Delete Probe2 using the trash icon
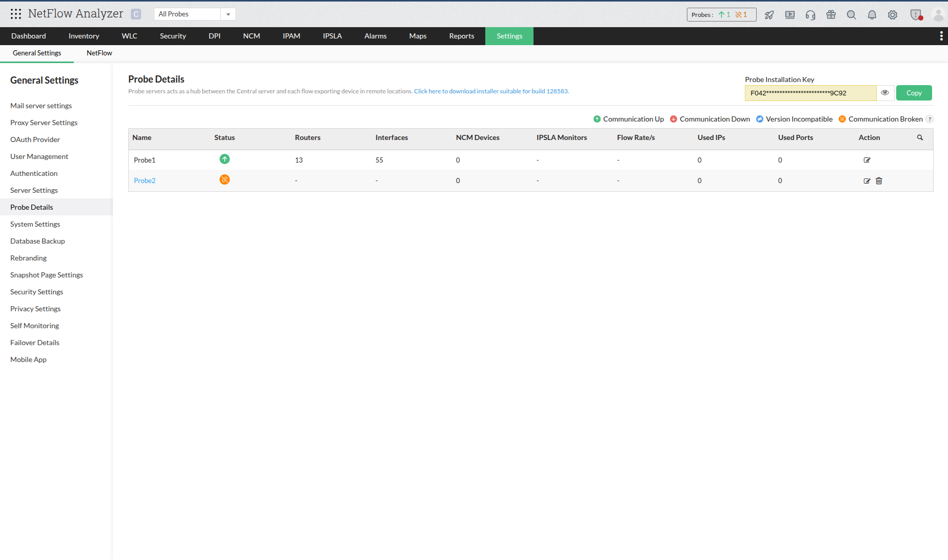 pyautogui.click(x=879, y=181)
